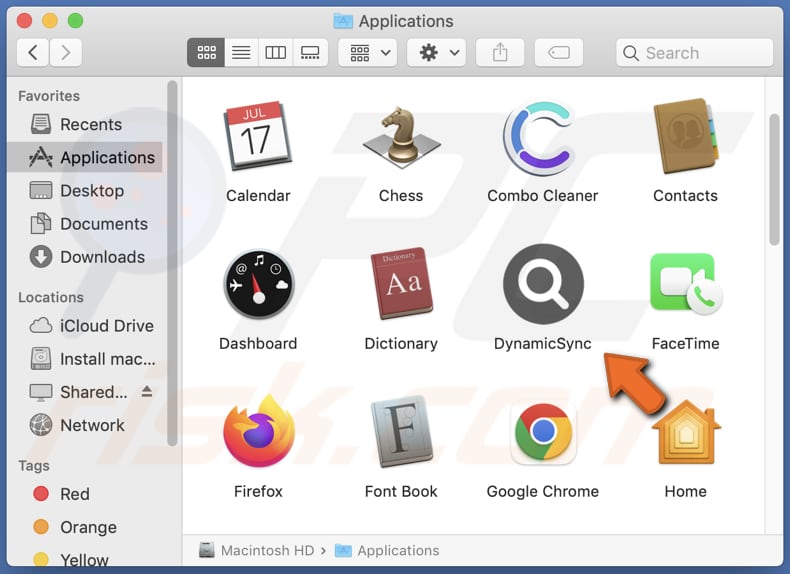Click the Google Chrome label text
Image resolution: width=790 pixels, height=574 pixels.
(543, 491)
